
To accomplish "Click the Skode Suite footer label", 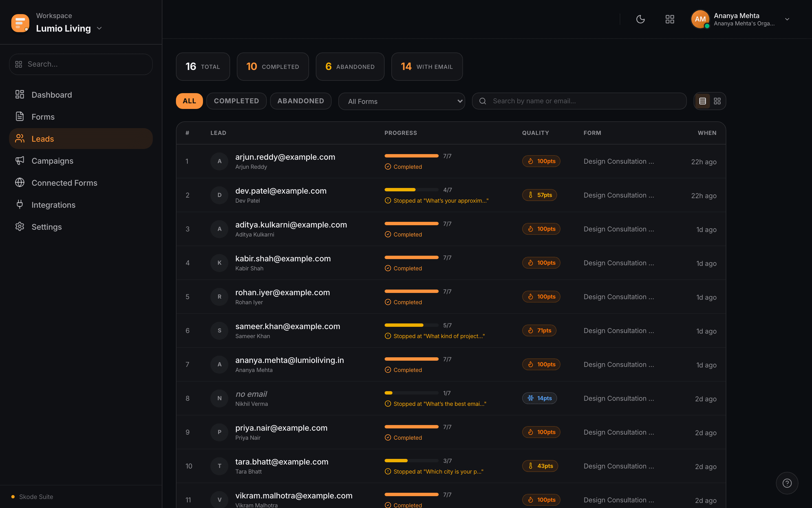I will click(36, 497).
